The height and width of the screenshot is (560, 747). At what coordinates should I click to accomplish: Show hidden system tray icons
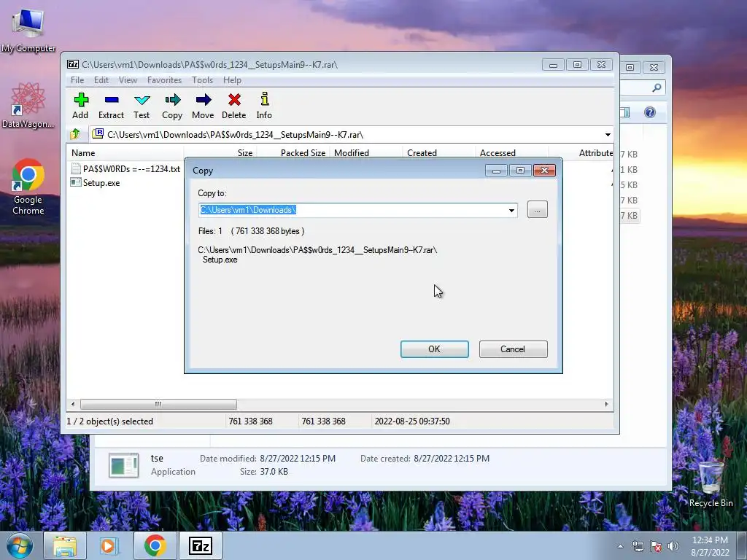[x=620, y=546]
